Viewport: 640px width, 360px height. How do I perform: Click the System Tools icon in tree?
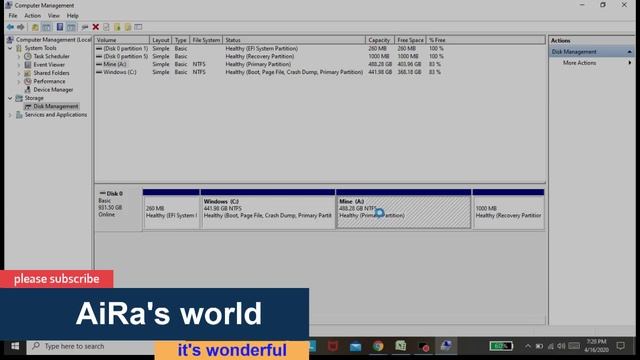19,48
